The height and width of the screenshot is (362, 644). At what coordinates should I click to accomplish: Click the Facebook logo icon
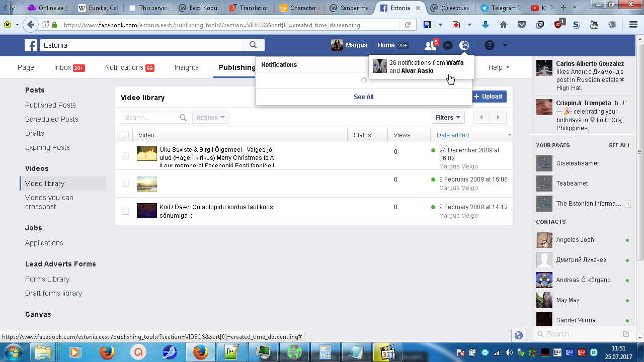click(31, 45)
